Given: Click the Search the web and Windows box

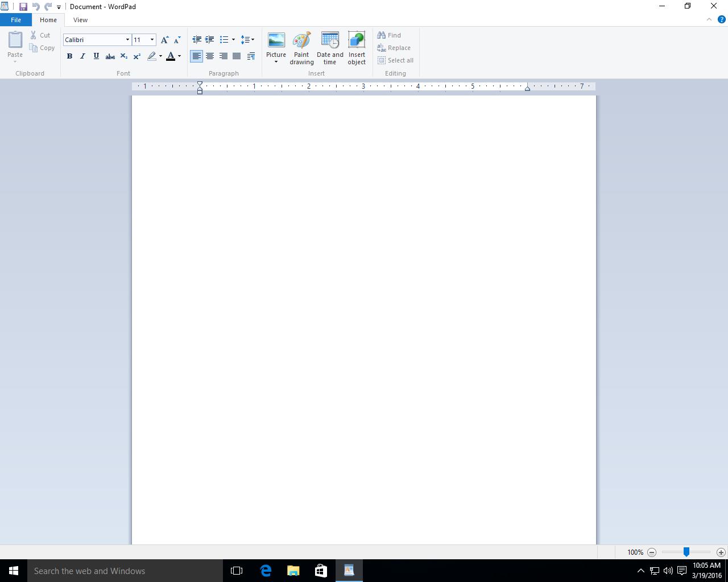Looking at the screenshot, I should (x=125, y=571).
